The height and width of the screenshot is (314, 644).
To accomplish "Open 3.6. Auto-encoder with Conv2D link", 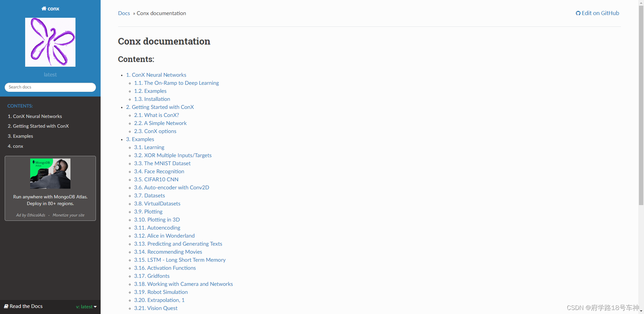I will click(x=172, y=188).
